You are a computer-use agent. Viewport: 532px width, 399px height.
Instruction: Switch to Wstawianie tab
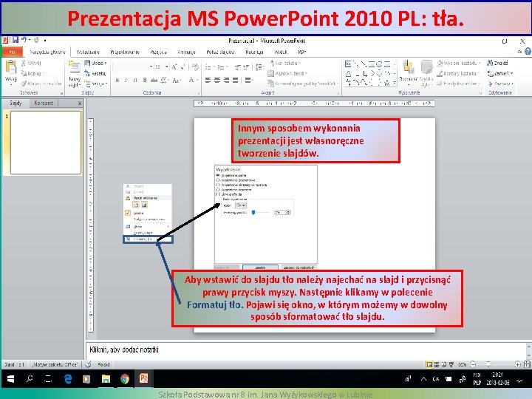pyautogui.click(x=88, y=52)
